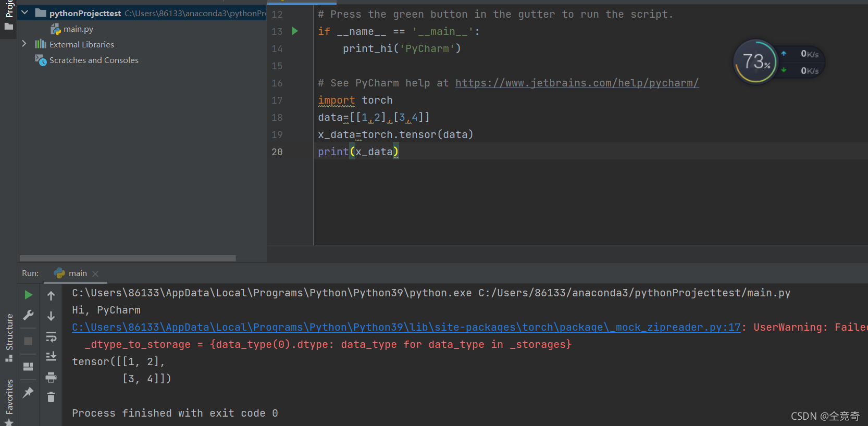The width and height of the screenshot is (868, 426).
Task: Click the python.exe command line in console
Action: click(431, 293)
